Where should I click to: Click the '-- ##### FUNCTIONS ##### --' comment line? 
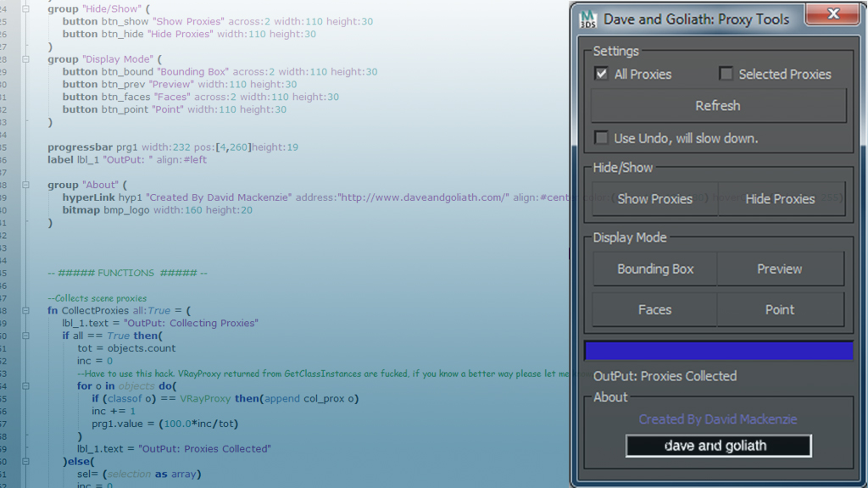point(127,273)
